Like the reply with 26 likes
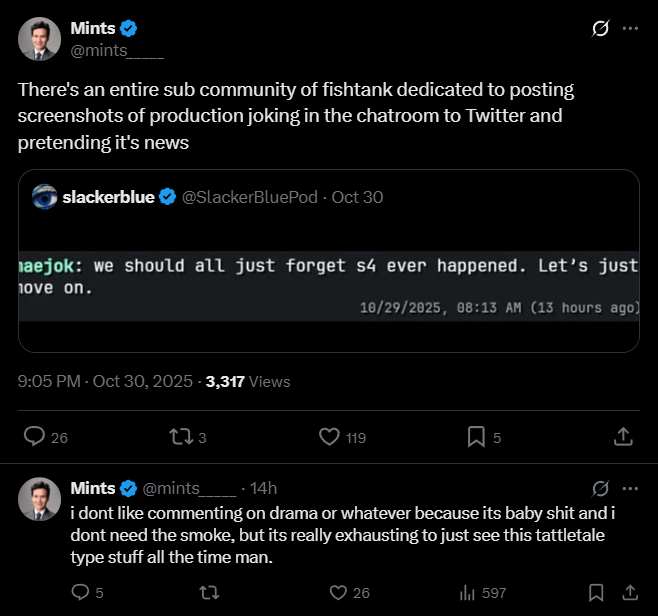The image size is (658, 616). tap(338, 593)
